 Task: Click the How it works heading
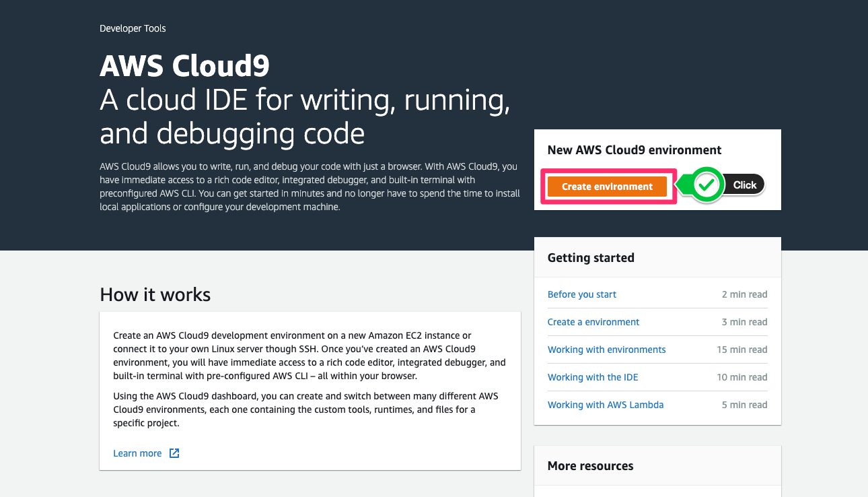155,295
